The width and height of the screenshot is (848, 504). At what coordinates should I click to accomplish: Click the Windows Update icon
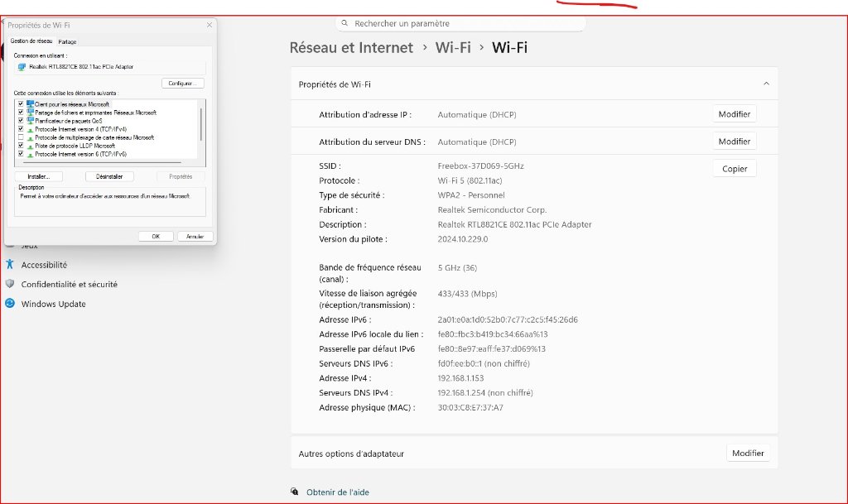pos(10,304)
